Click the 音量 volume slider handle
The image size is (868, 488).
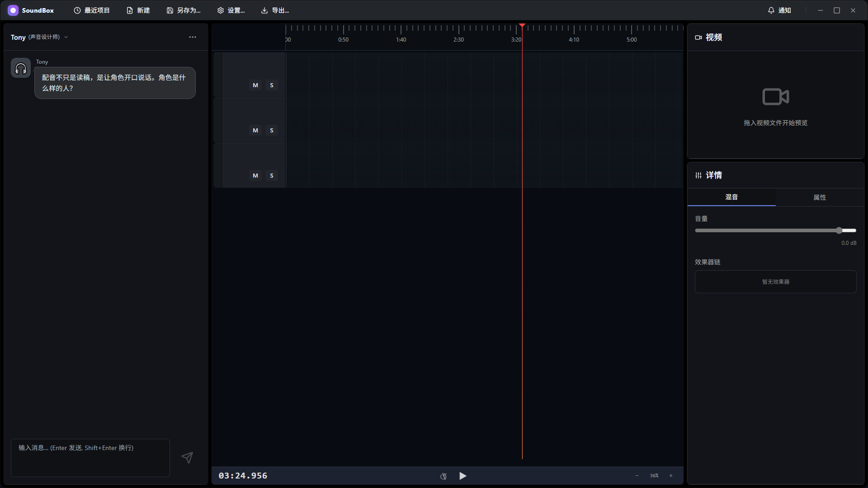[x=839, y=230]
